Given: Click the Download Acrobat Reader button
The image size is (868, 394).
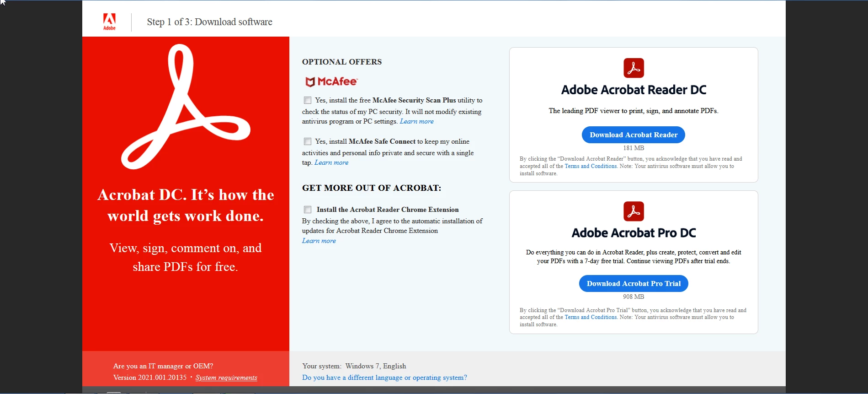Looking at the screenshot, I should click(x=633, y=135).
